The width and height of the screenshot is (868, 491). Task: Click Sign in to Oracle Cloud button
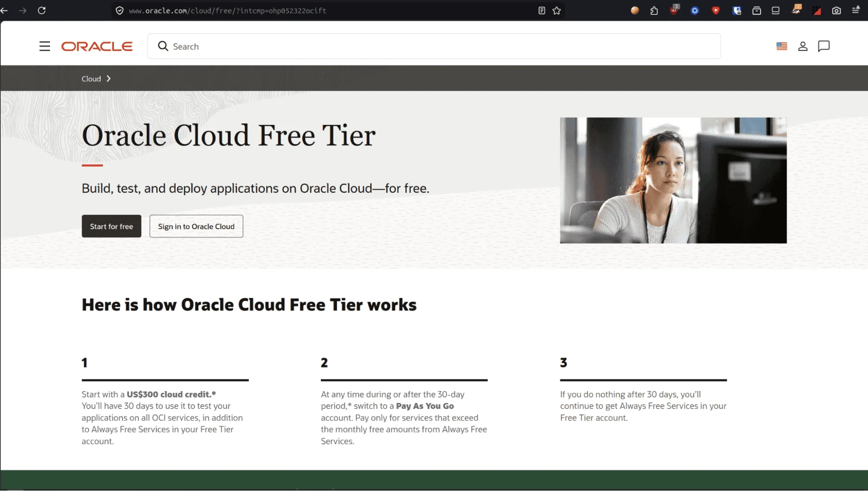pyautogui.click(x=196, y=226)
